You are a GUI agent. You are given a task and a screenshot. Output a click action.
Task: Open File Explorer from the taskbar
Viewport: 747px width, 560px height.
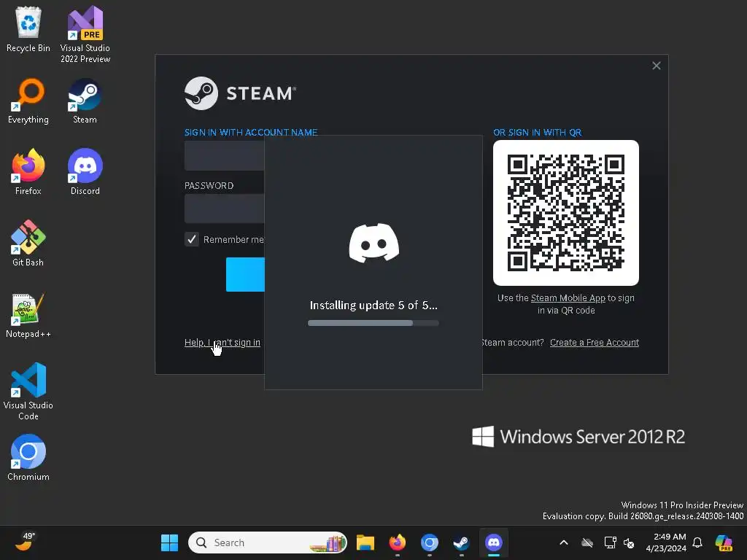click(x=365, y=542)
